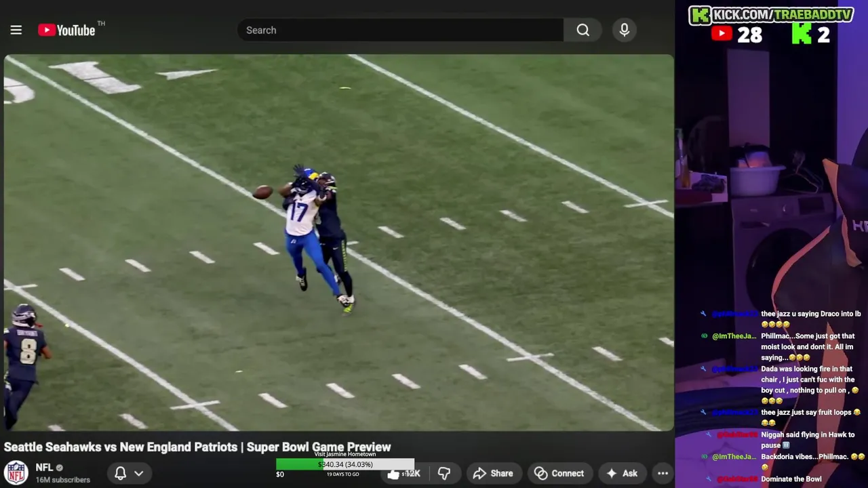Click the video title Seattle Seahawks vs New England Patriots
The width and height of the screenshot is (868, 488).
click(197, 447)
